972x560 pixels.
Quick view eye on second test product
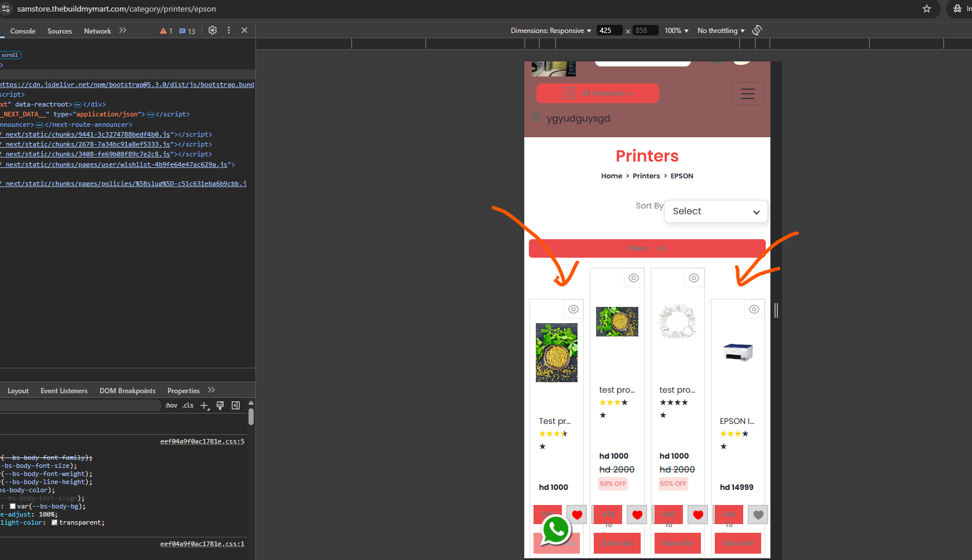tap(634, 278)
